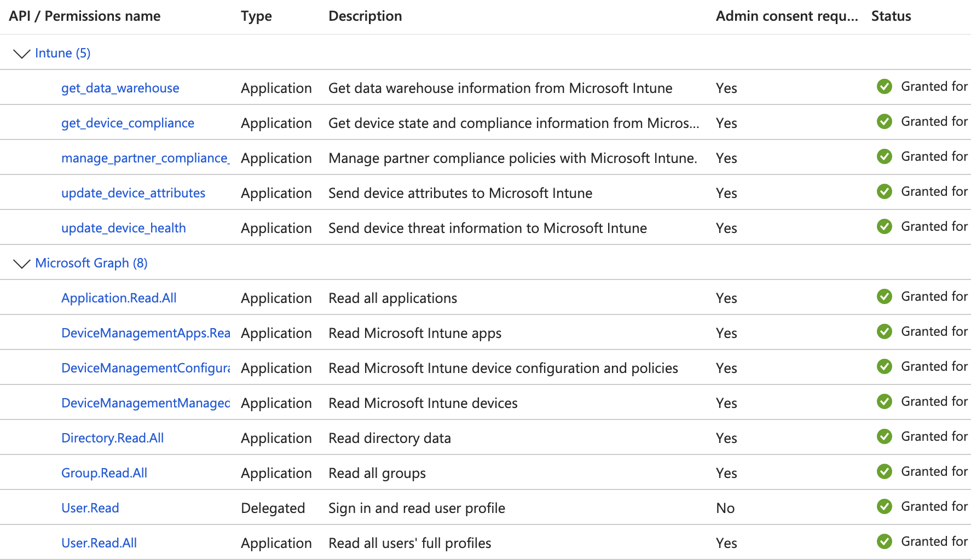Click 'Read Microsoft Intune apps' description

415,333
